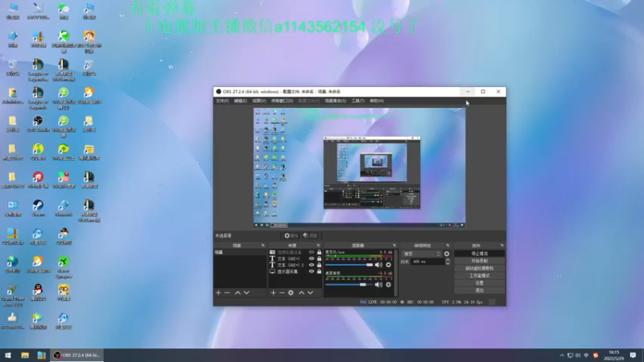The width and height of the screenshot is (644, 362).
Task: Toggle visibility of 文本 (GDI+) 2 source
Action: [x=312, y=265]
